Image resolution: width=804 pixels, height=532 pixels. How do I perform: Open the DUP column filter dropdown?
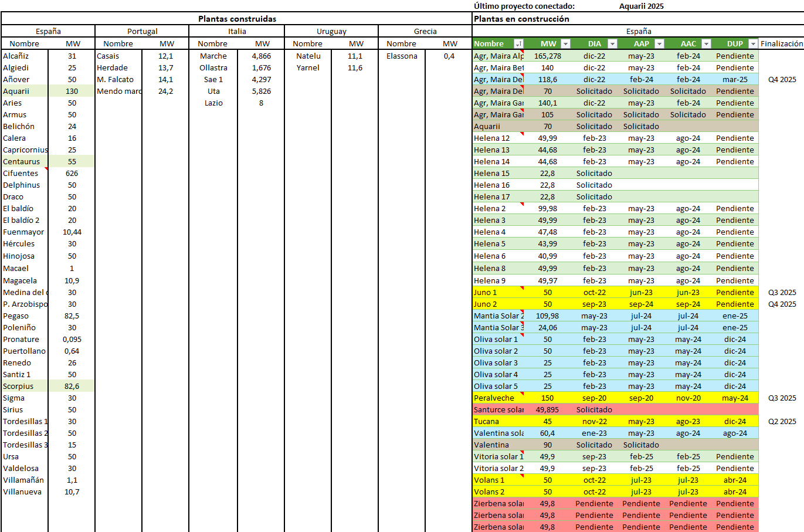click(x=753, y=44)
